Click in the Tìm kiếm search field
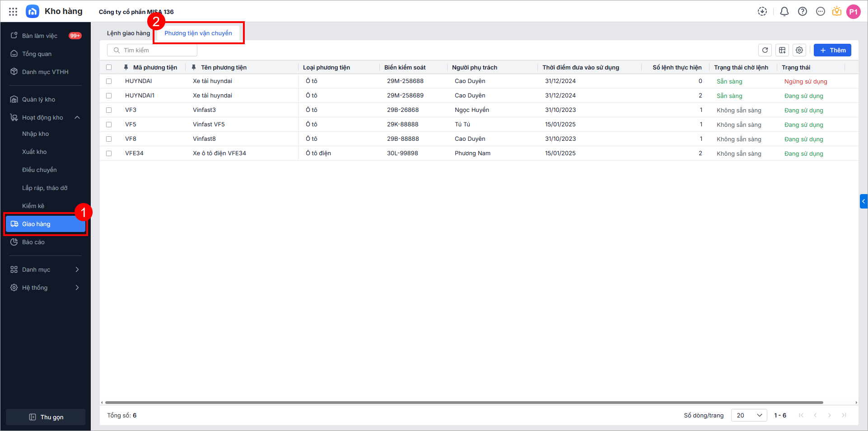This screenshot has height=431, width=868. click(x=152, y=50)
